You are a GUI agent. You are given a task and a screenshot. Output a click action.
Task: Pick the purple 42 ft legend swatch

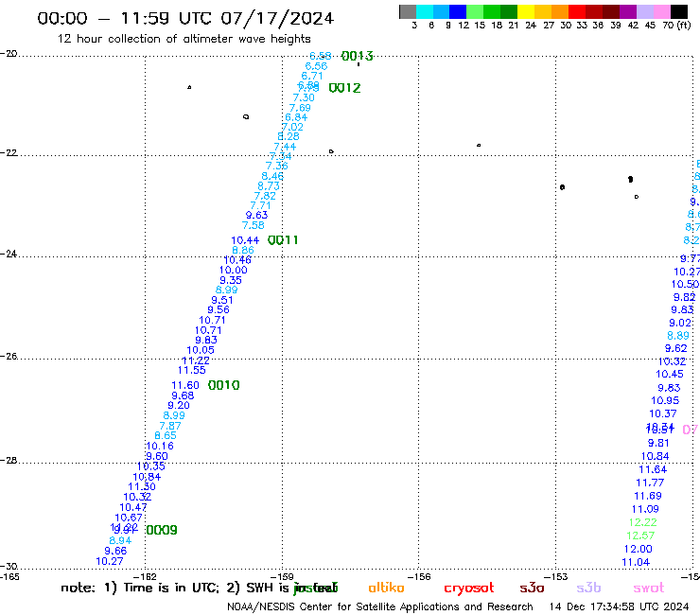tap(628, 11)
